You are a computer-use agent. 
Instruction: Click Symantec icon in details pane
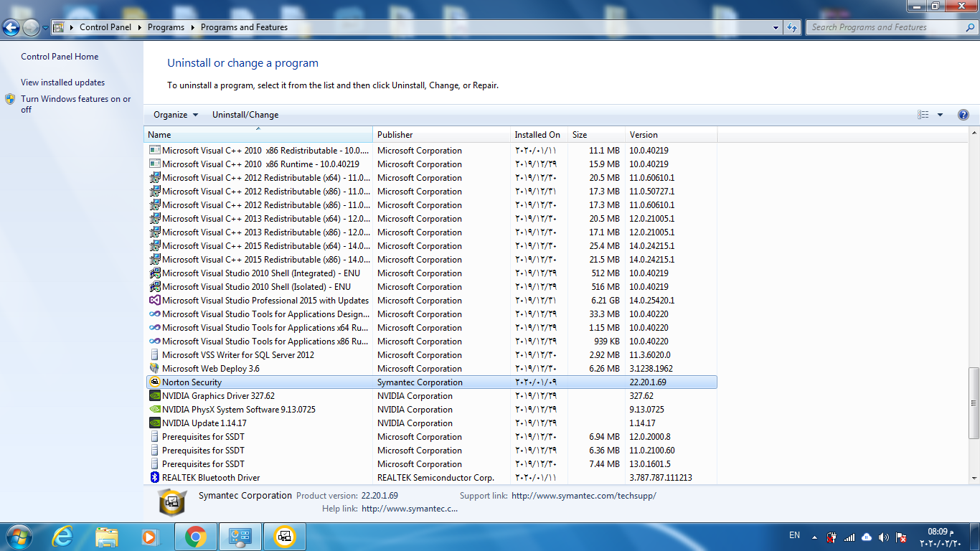(172, 502)
